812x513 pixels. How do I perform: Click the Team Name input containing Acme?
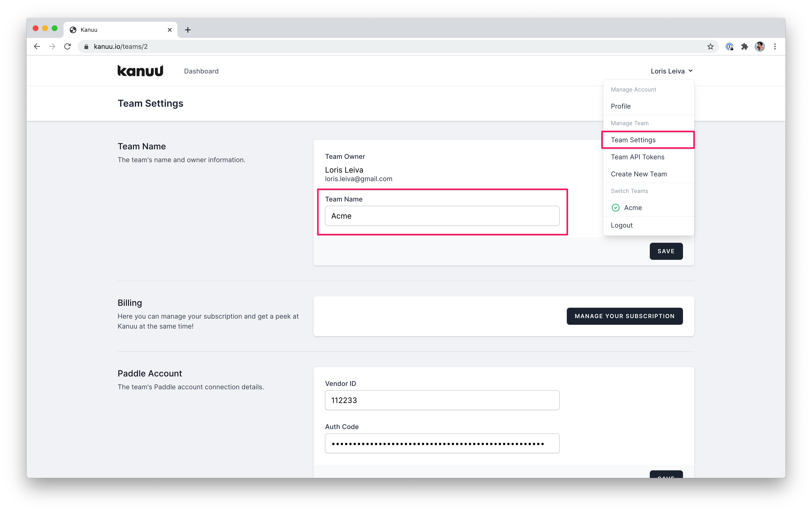click(x=442, y=216)
